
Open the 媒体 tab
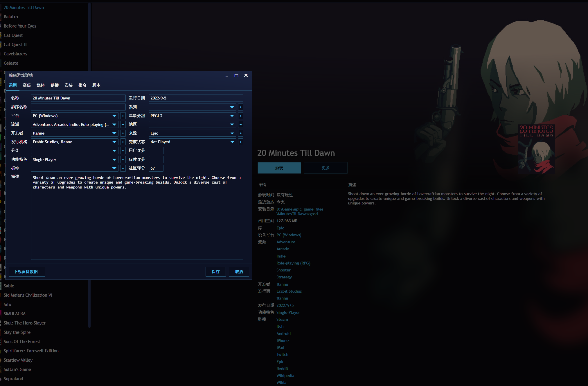[41, 85]
